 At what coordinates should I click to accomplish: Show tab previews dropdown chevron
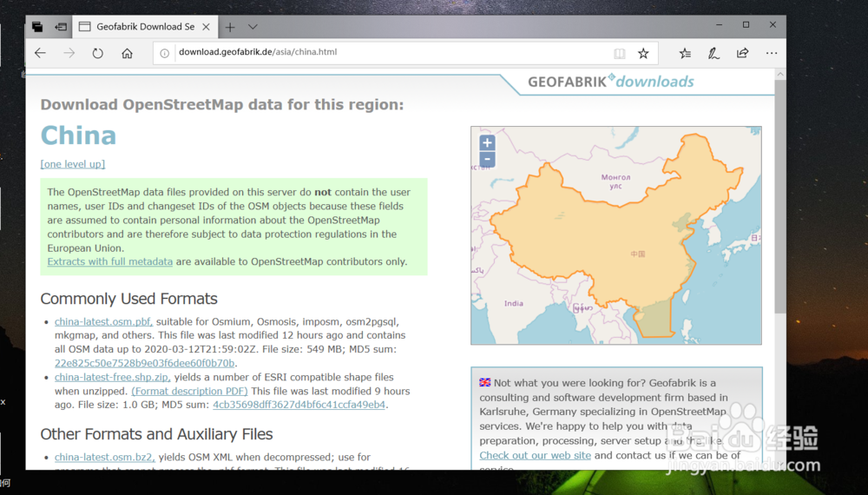pos(253,27)
